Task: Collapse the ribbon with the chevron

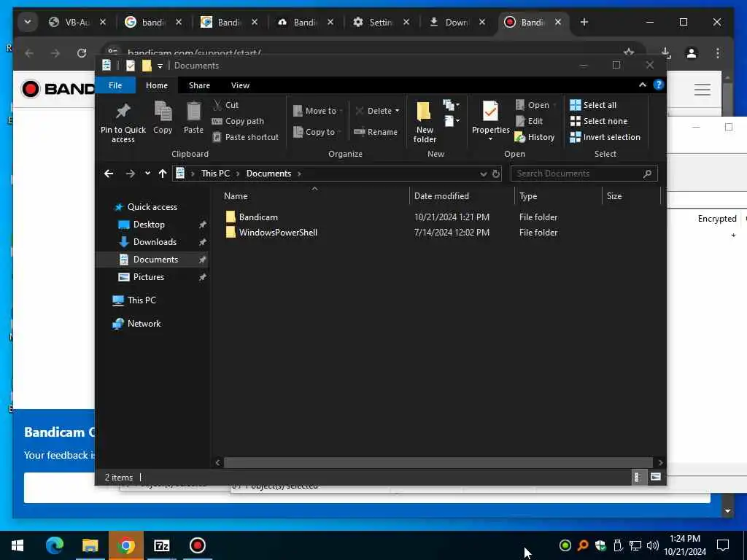Action: coord(643,85)
